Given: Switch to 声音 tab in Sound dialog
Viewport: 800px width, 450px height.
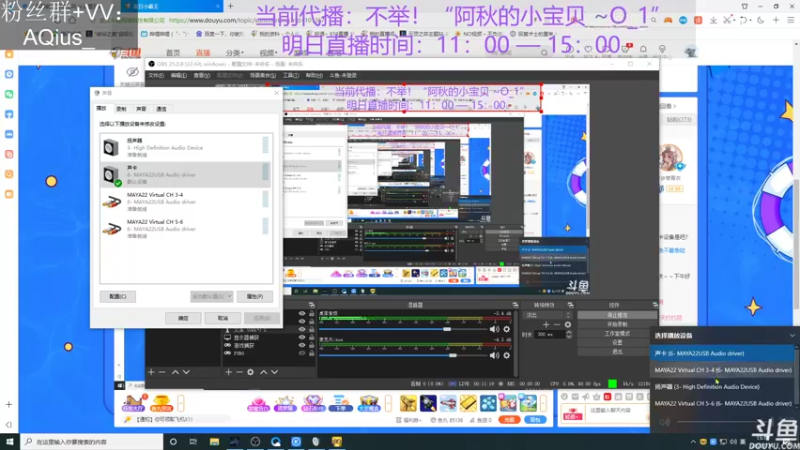Looking at the screenshot, I should pos(141,109).
